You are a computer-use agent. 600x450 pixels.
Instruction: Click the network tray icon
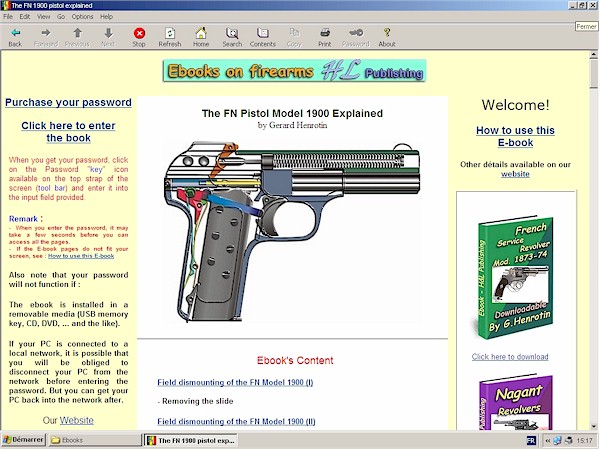(557, 440)
